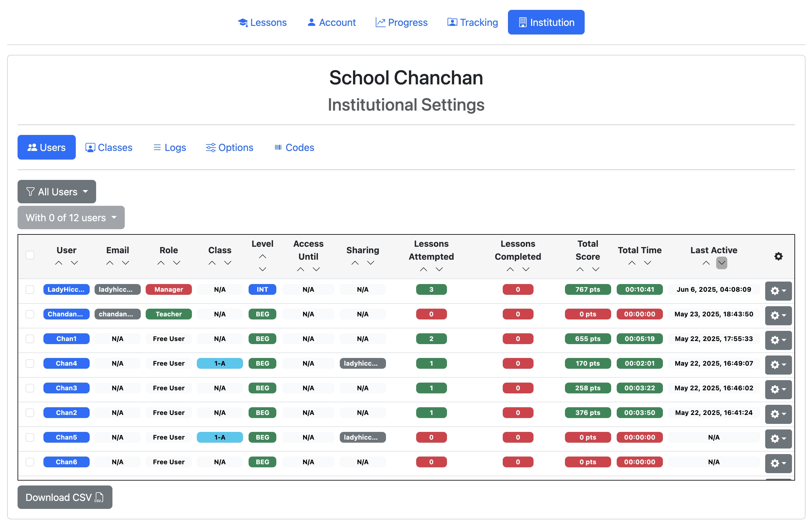The height and width of the screenshot is (528, 812).
Task: Open gear actions menu for Chan2 row
Action: pyautogui.click(x=778, y=414)
